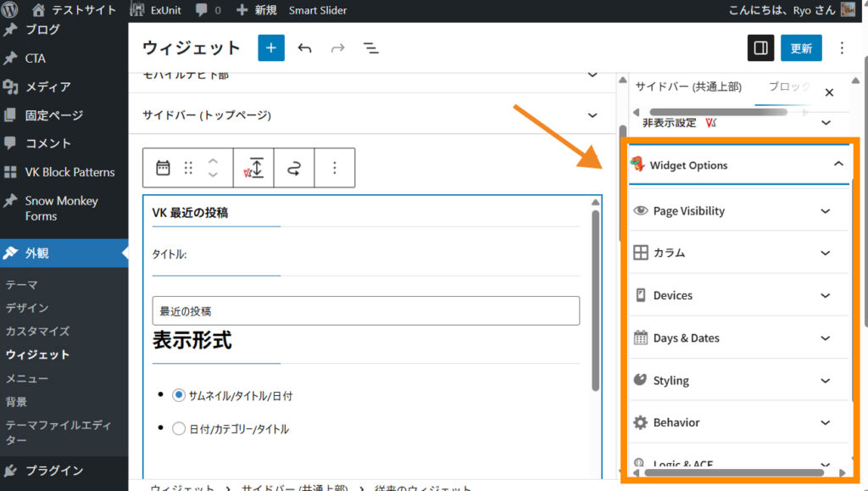Toggle the settings sidebar panel icon

coord(760,48)
